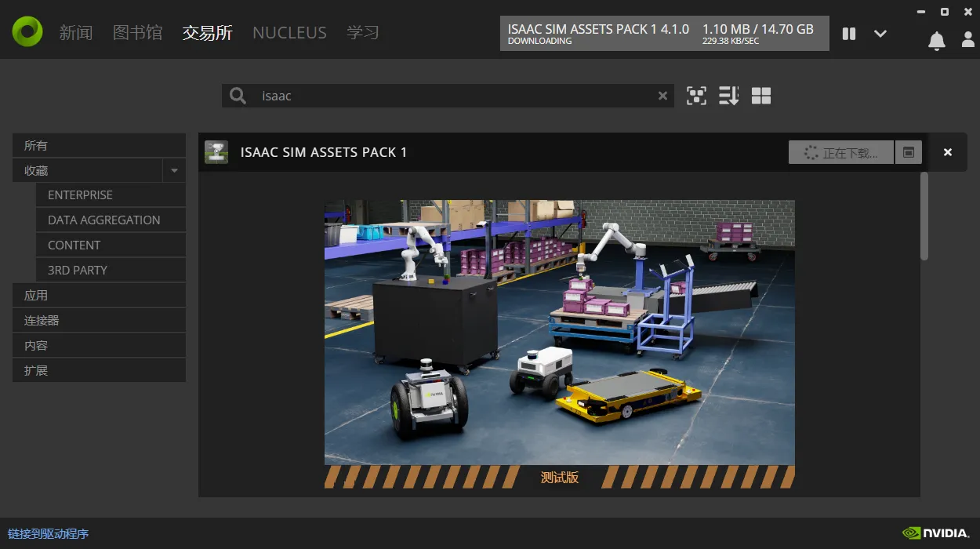Image resolution: width=980 pixels, height=549 pixels.
Task: Select the DATA AGGREGATION subcategory
Action: (111, 220)
